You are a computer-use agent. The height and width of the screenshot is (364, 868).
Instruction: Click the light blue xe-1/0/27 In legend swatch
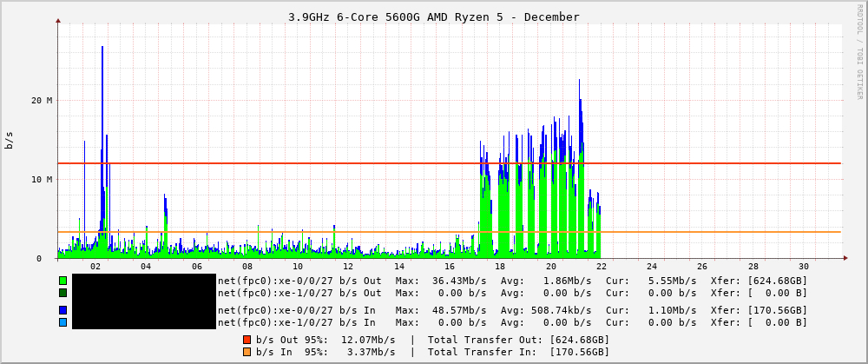click(x=62, y=322)
